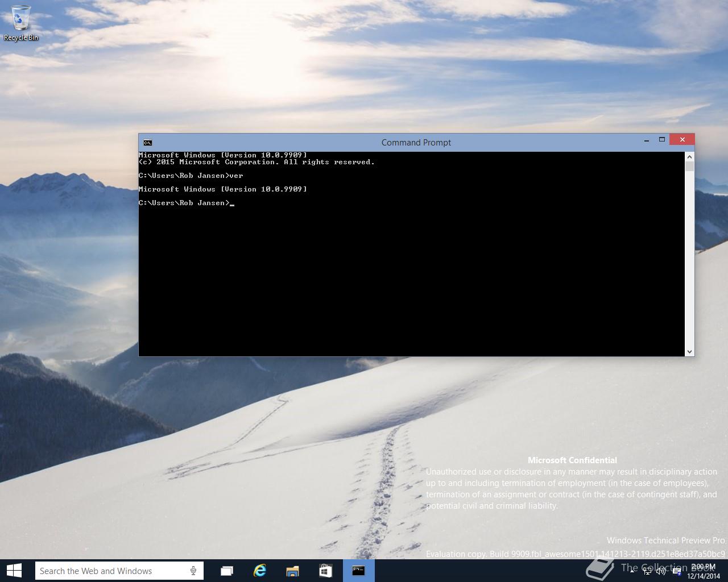This screenshot has height=582, width=728.
Task: Open the volume speaker tray icon
Action: 661,572
